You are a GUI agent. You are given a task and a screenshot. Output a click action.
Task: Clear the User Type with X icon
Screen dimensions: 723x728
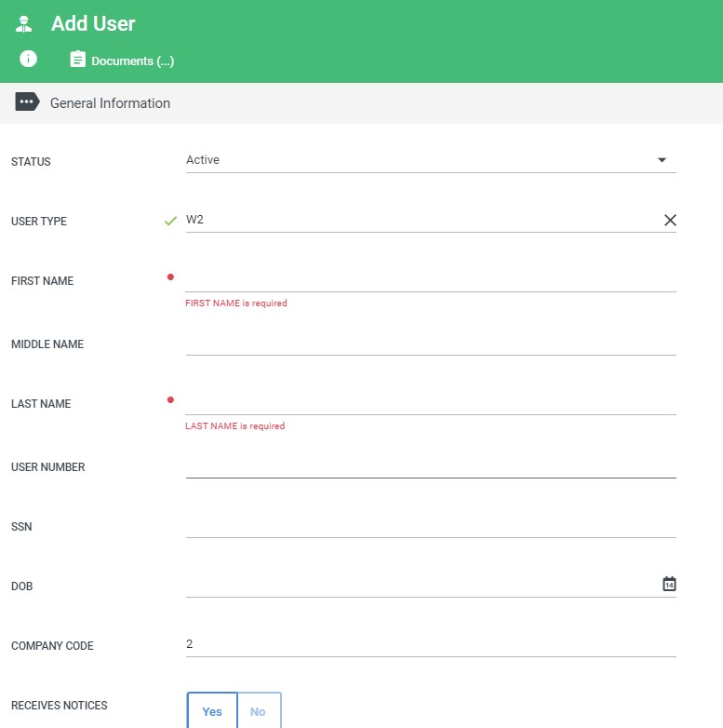670,221
